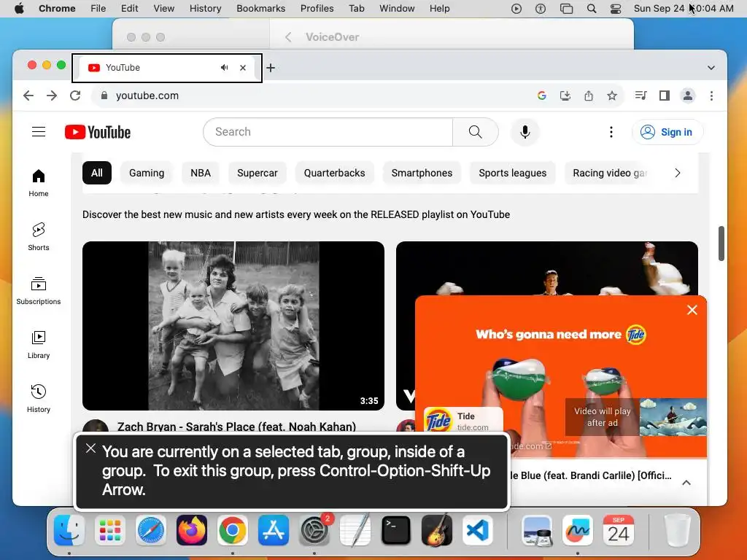Close the YouTube tab
The image size is (747, 560).
point(243,68)
